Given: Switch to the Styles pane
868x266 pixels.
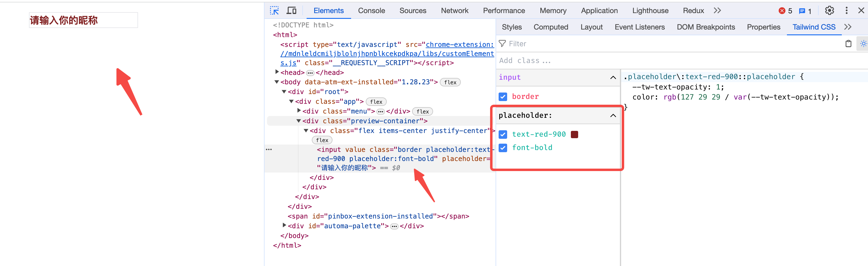Looking at the screenshot, I should (511, 27).
